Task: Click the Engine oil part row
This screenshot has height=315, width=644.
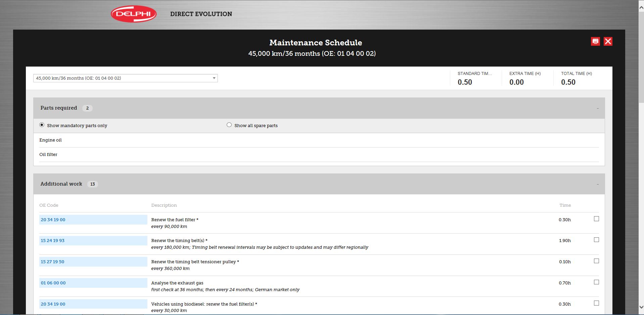Action: coord(50,140)
